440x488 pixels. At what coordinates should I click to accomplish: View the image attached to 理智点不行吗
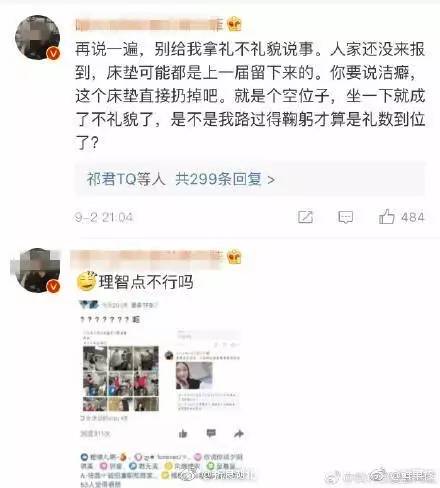click(163, 394)
